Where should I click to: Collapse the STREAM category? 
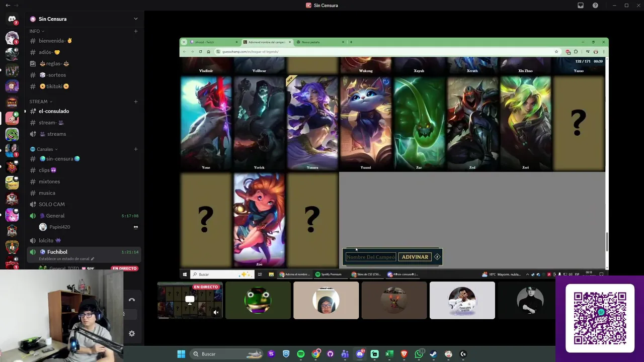tap(40, 102)
